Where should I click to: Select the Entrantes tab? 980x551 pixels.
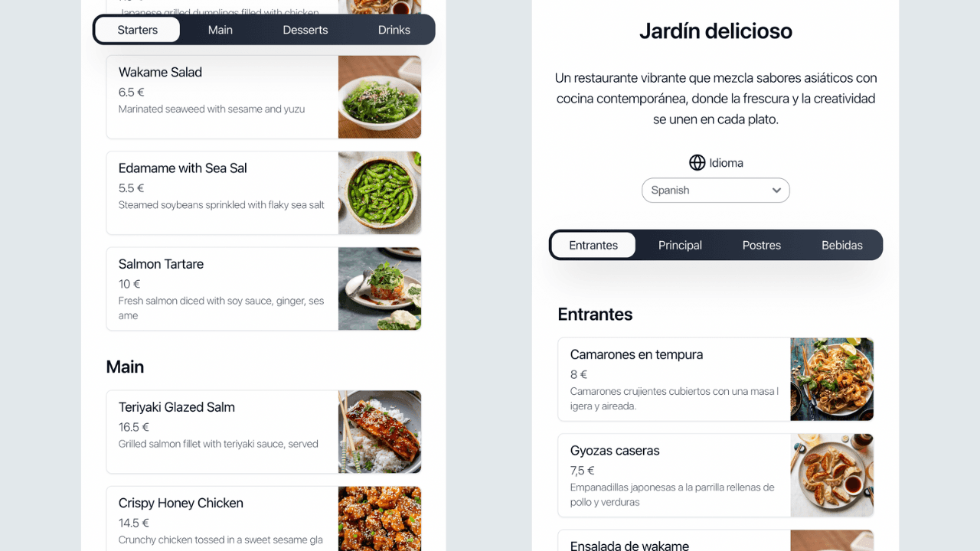click(x=593, y=246)
